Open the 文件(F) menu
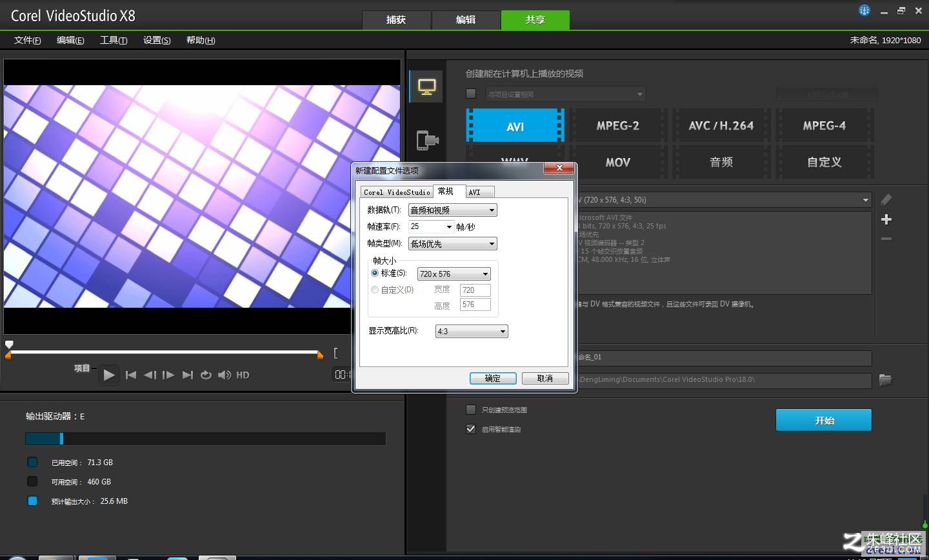Image resolution: width=929 pixels, height=560 pixels. (28, 40)
